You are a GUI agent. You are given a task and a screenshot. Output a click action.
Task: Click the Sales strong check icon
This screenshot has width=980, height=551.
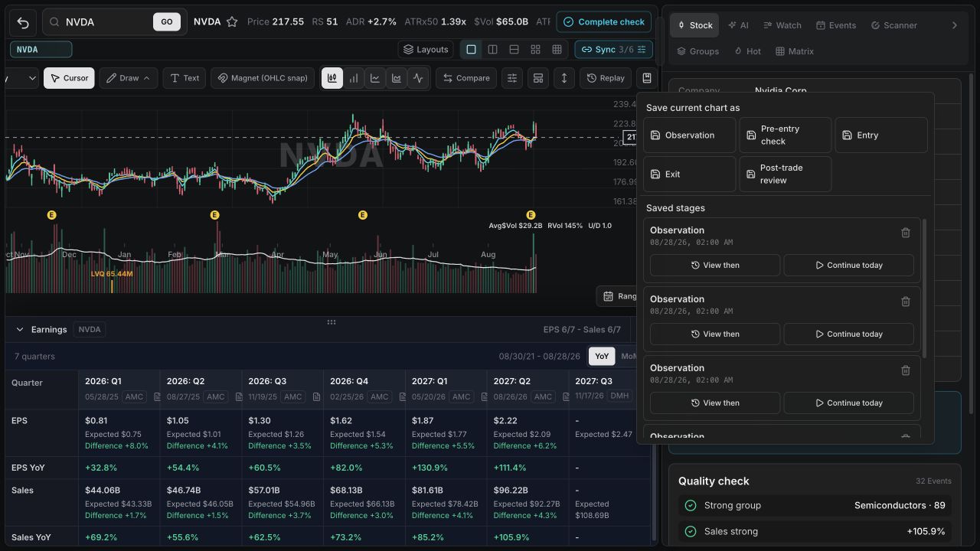point(691,532)
